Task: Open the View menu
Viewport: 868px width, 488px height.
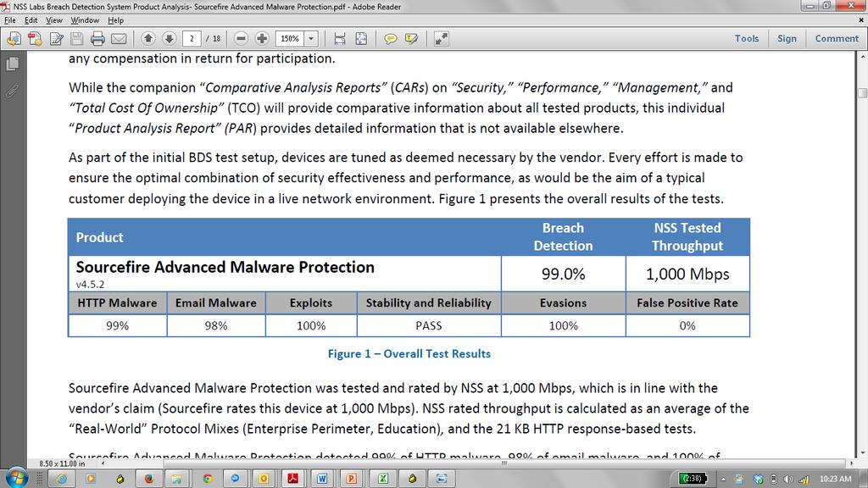Action: [x=53, y=20]
